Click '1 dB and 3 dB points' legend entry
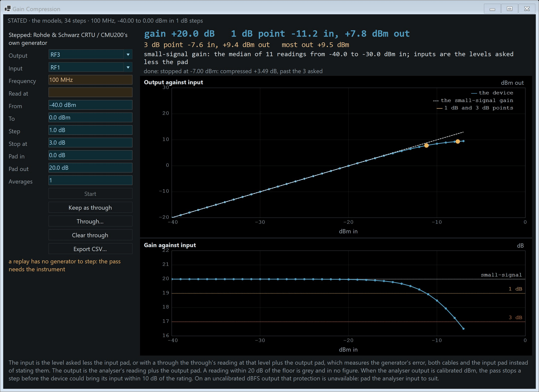Image resolution: width=539 pixels, height=392 pixels. click(x=475, y=108)
